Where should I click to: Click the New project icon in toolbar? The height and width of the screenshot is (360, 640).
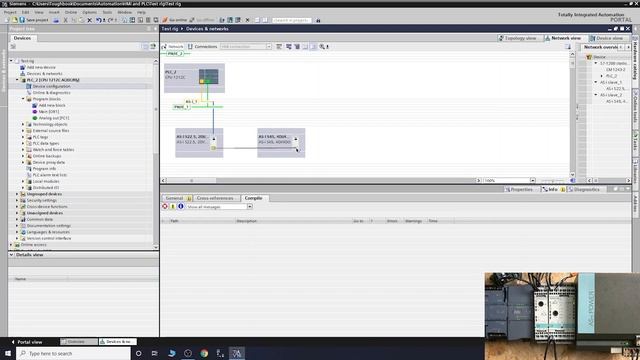(x=7, y=20)
